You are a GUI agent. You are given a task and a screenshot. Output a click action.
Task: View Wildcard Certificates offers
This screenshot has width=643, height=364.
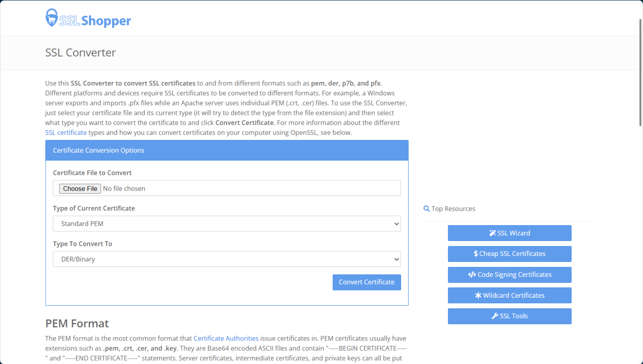509,295
